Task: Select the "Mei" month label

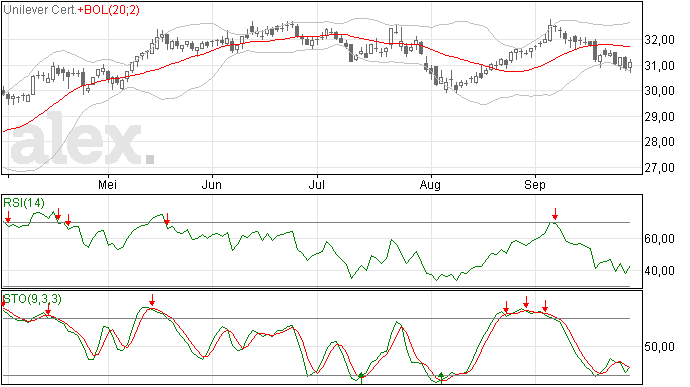Action: [x=107, y=185]
